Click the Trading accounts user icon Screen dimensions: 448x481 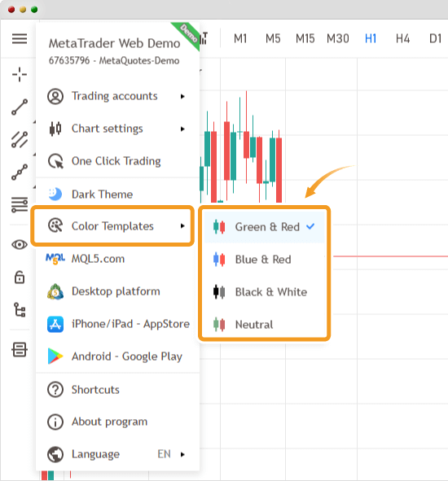pos(55,96)
